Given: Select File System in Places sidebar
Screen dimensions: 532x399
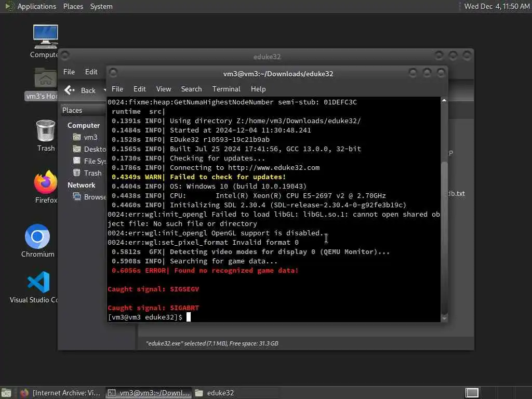Looking at the screenshot, I should [89, 161].
